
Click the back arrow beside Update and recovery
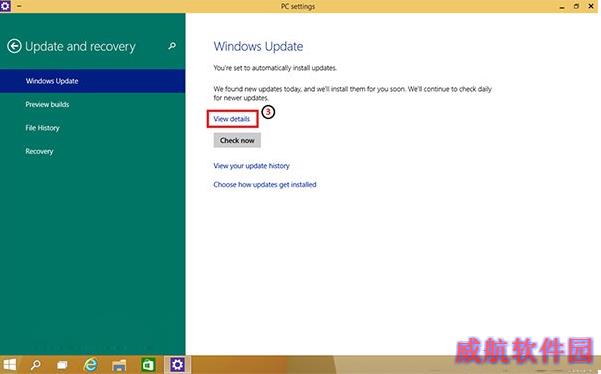click(x=14, y=46)
